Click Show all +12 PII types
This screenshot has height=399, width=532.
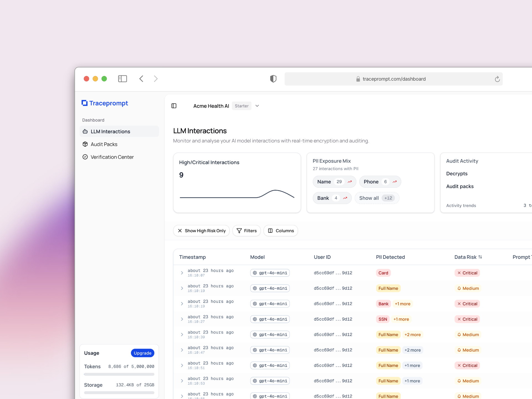click(x=377, y=198)
